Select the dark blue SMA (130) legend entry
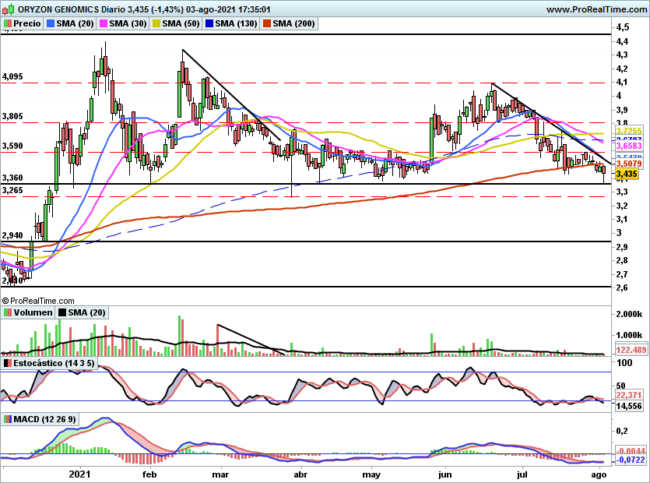Image resolution: width=650 pixels, height=483 pixels. pos(231,24)
